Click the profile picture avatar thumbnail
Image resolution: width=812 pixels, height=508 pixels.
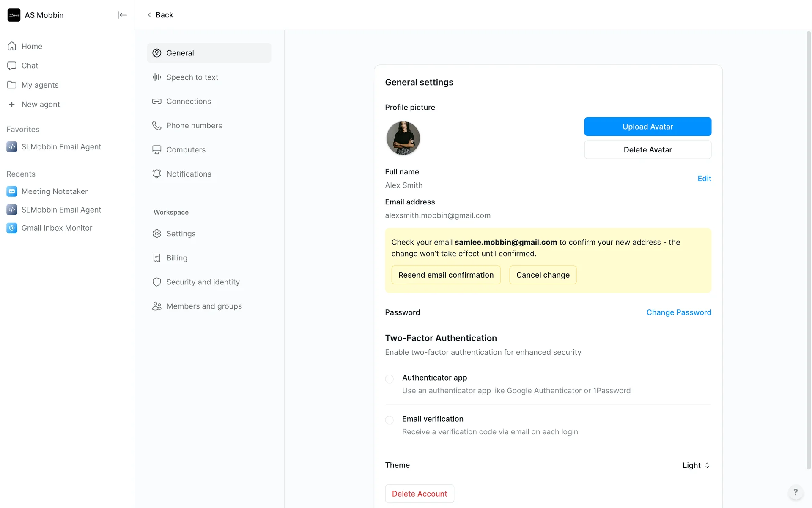[403, 138]
